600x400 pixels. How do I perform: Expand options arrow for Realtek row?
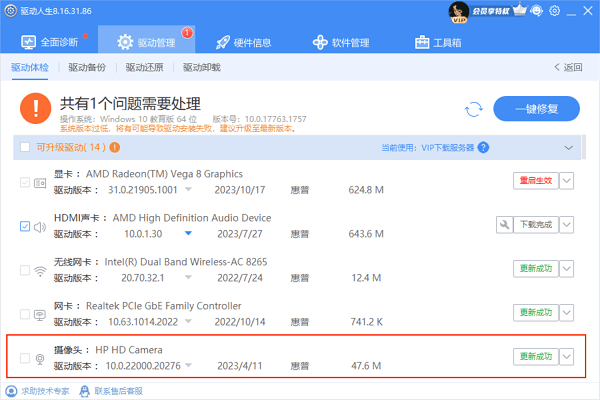click(x=566, y=313)
